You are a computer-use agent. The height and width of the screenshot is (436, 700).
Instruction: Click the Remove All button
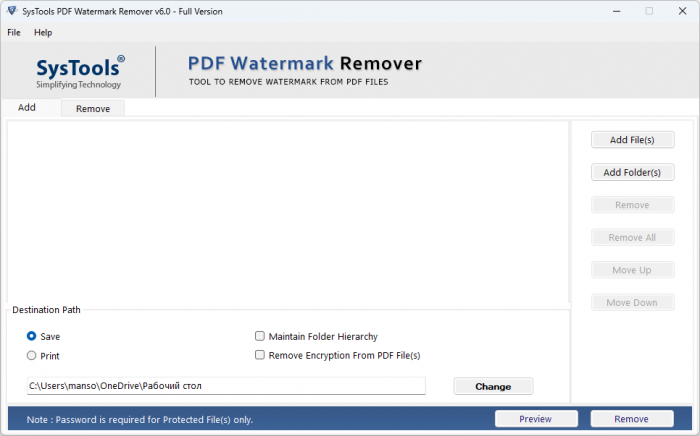pos(632,237)
